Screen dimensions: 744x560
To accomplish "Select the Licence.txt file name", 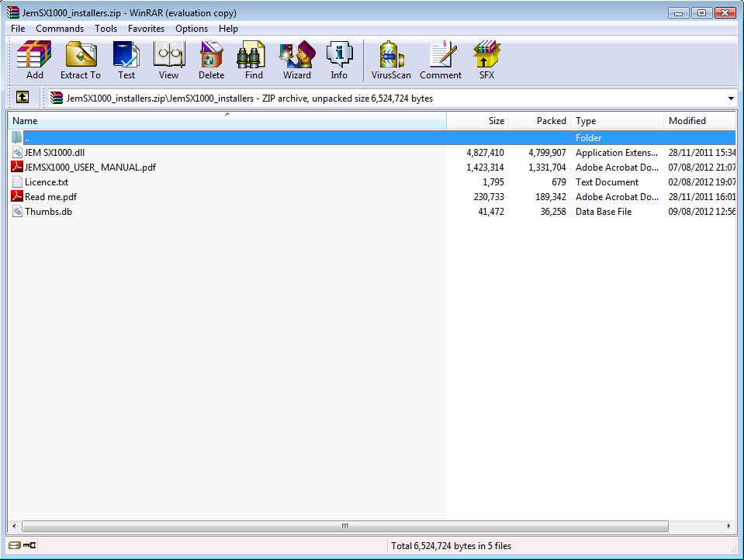I will point(47,182).
